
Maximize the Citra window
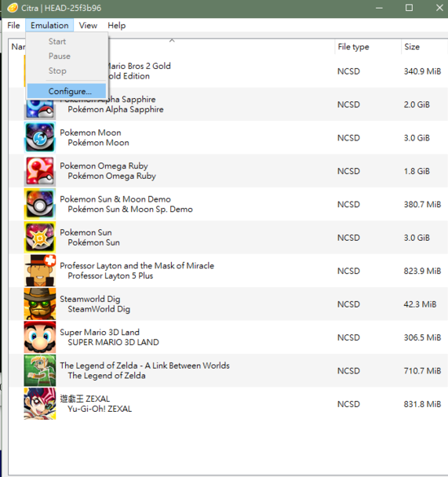pyautogui.click(x=409, y=8)
